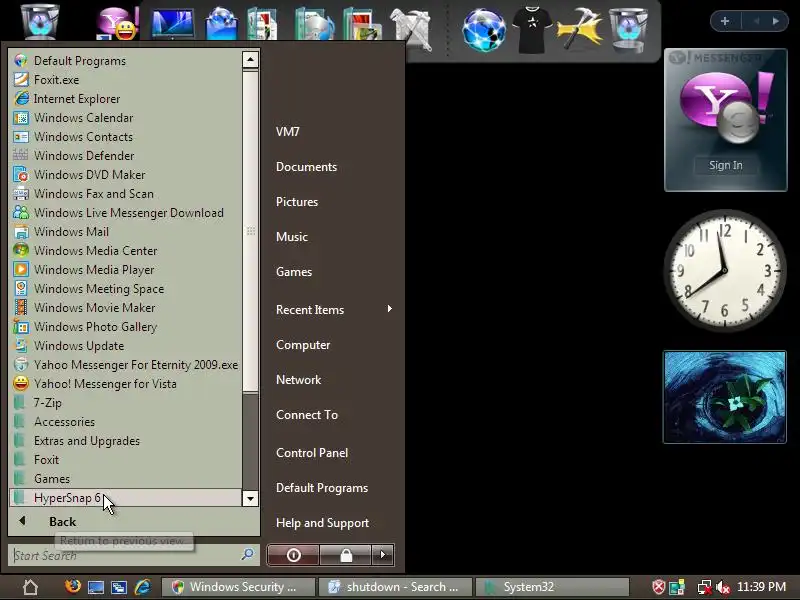This screenshot has width=800, height=600.
Task: Open shutdown options arrow menu
Action: 383,555
